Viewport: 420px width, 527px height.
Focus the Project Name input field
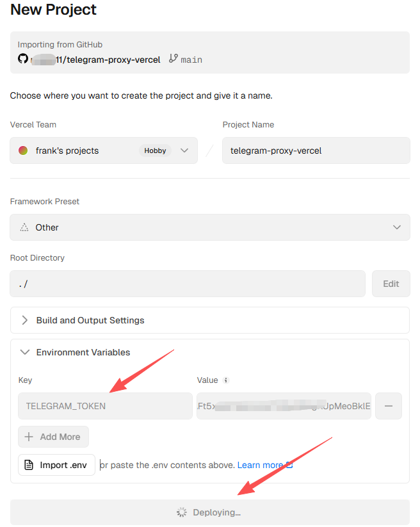click(x=316, y=150)
